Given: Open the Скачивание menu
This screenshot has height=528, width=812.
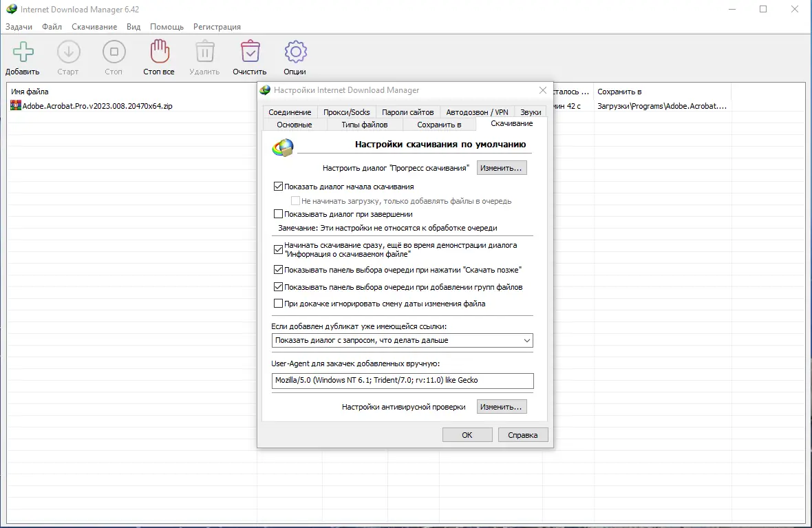Looking at the screenshot, I should click(x=94, y=27).
